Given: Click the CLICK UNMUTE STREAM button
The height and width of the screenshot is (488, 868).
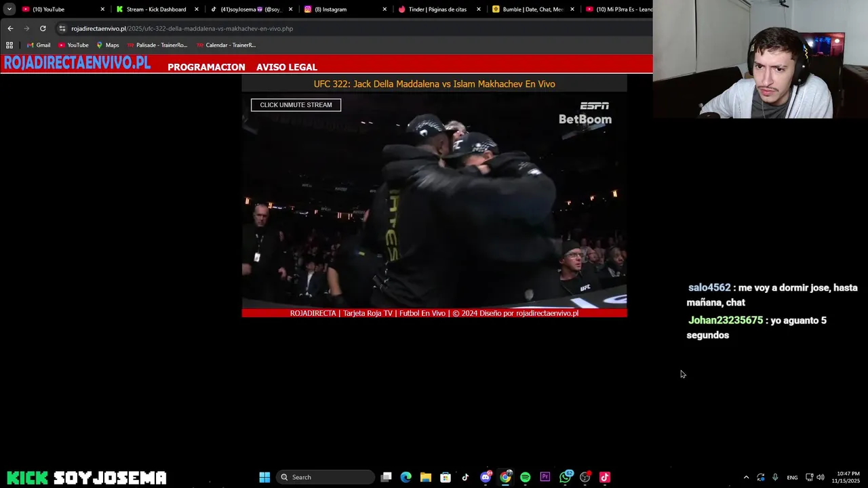Looking at the screenshot, I should (x=296, y=105).
